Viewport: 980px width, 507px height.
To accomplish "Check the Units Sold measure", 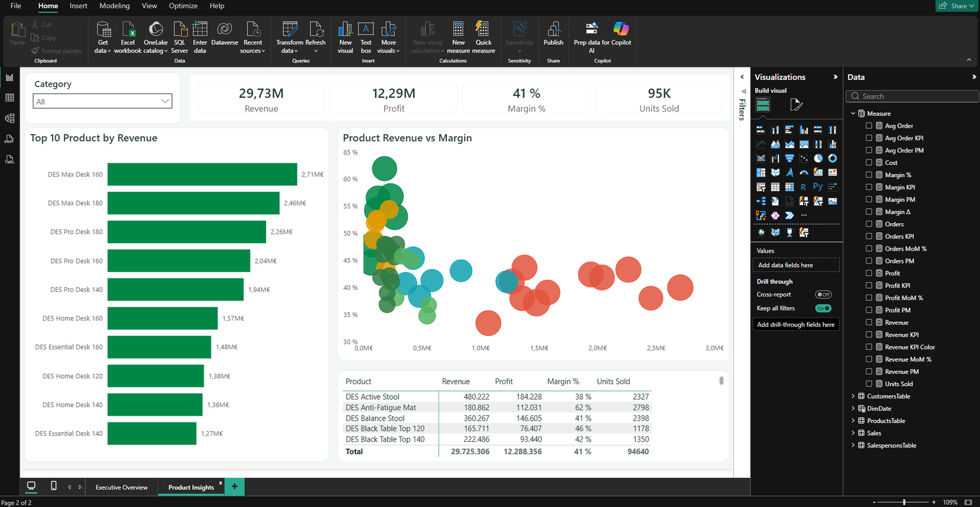I will [869, 384].
